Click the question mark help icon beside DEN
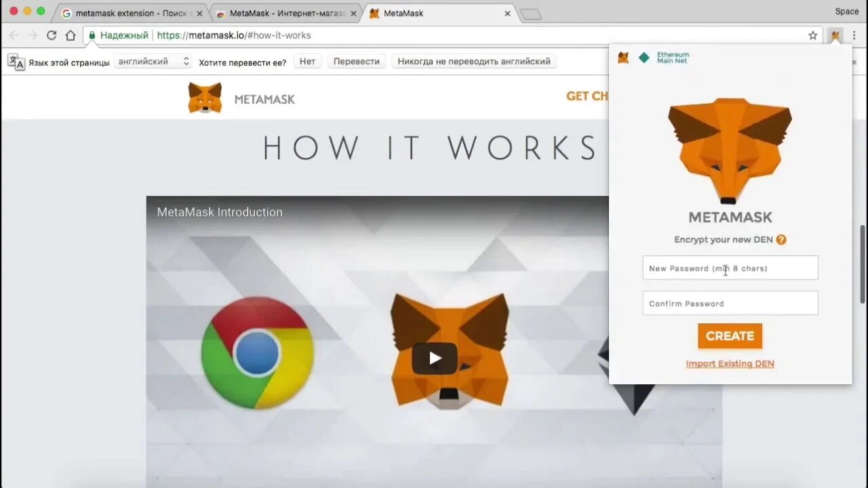This screenshot has height=488, width=868. [x=781, y=239]
